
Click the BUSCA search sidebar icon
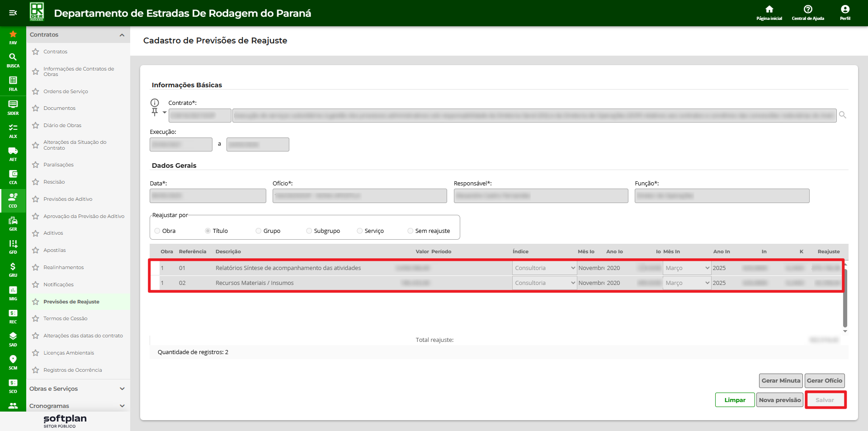(x=13, y=60)
